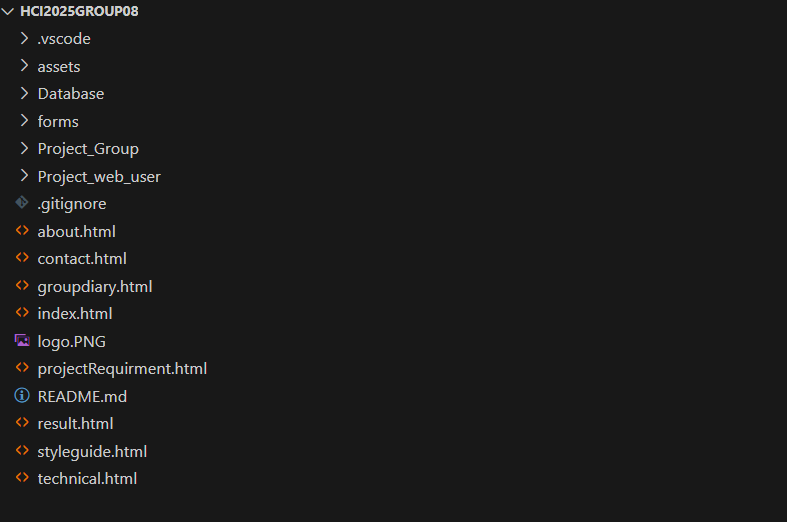This screenshot has height=522, width=787.
Task: Open the Project_Group folder
Action: click(x=88, y=149)
